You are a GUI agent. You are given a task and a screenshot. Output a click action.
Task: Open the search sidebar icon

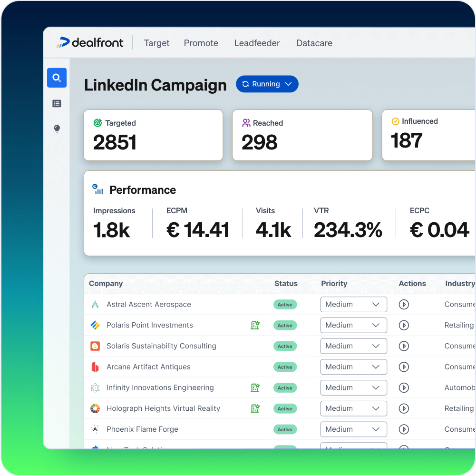[x=57, y=78]
